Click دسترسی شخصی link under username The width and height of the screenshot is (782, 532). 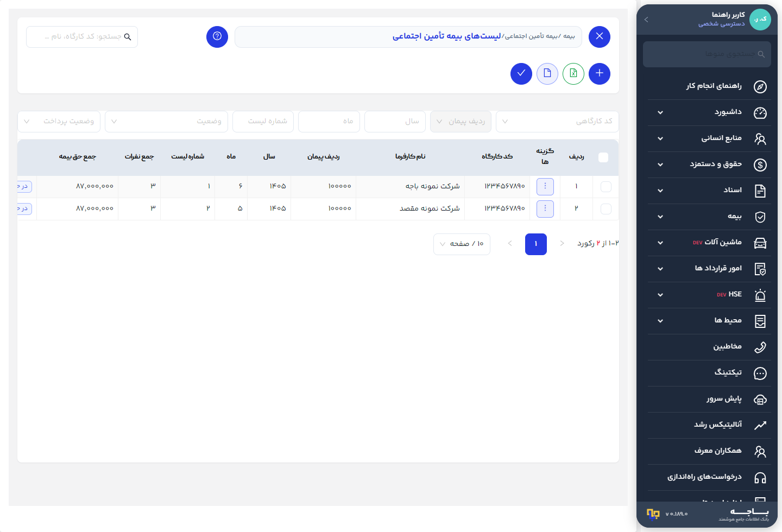tap(722, 24)
